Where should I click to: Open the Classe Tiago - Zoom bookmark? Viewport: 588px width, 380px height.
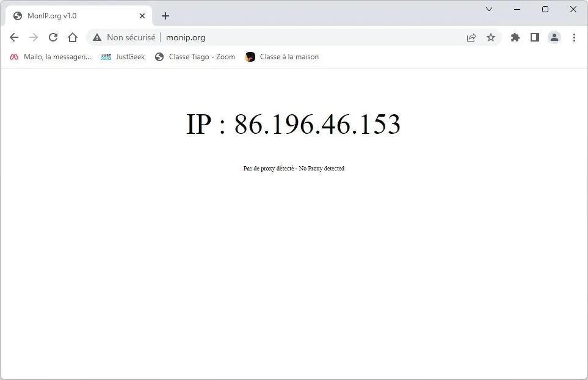click(195, 57)
